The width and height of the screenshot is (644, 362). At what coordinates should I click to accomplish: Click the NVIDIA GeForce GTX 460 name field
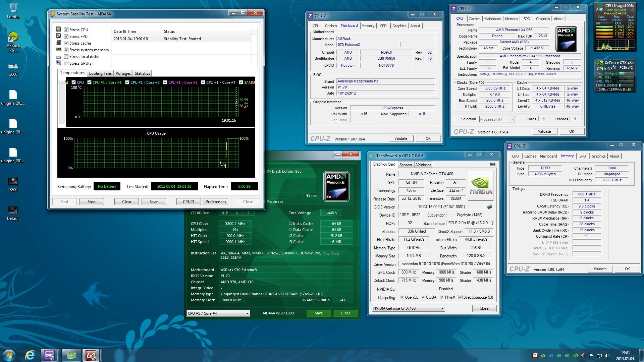[x=431, y=174]
